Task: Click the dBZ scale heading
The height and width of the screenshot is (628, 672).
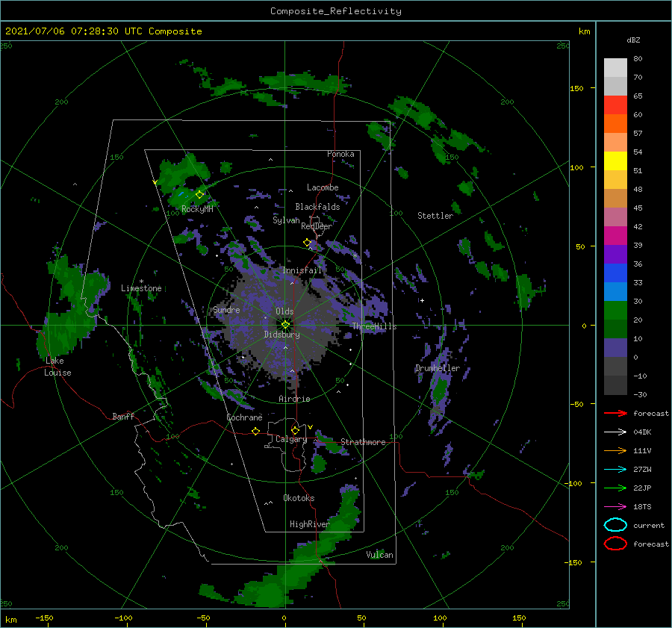Action: 633,40
